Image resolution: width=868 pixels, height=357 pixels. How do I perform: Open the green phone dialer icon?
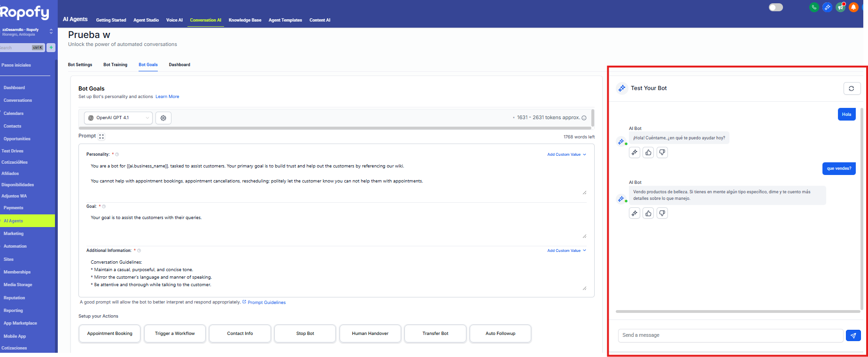coord(814,7)
